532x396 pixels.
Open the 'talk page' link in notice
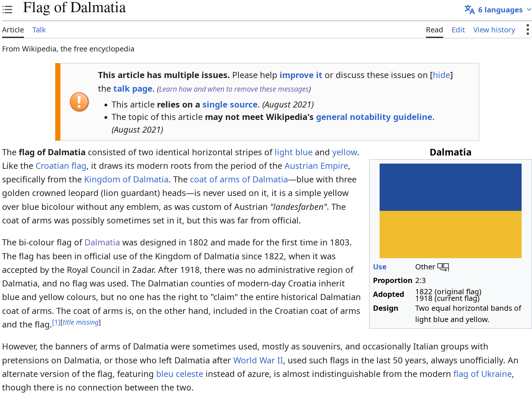tap(133, 89)
